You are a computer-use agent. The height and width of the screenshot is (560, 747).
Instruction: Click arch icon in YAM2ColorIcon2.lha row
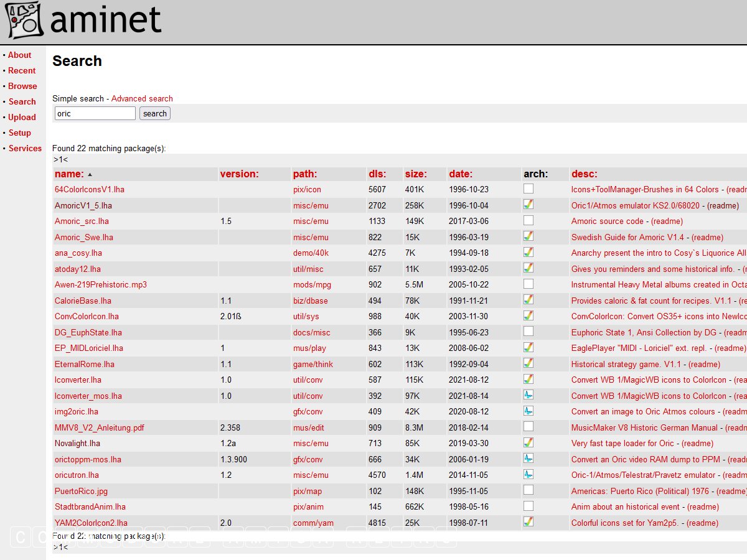pyautogui.click(x=529, y=522)
